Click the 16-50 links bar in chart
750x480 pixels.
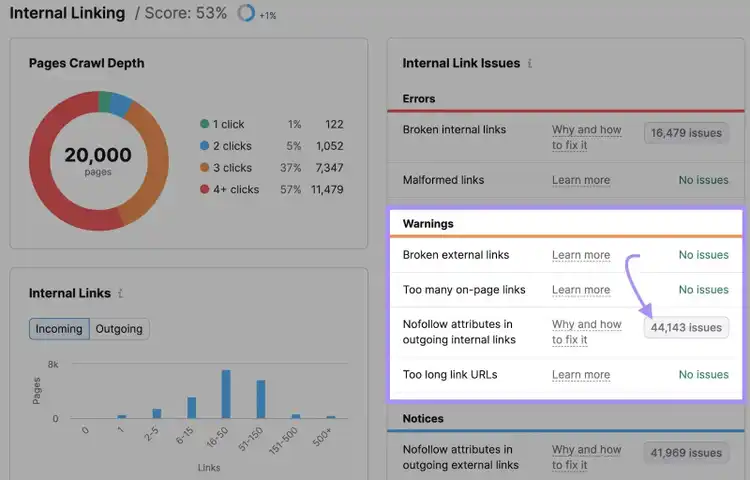tap(226, 394)
